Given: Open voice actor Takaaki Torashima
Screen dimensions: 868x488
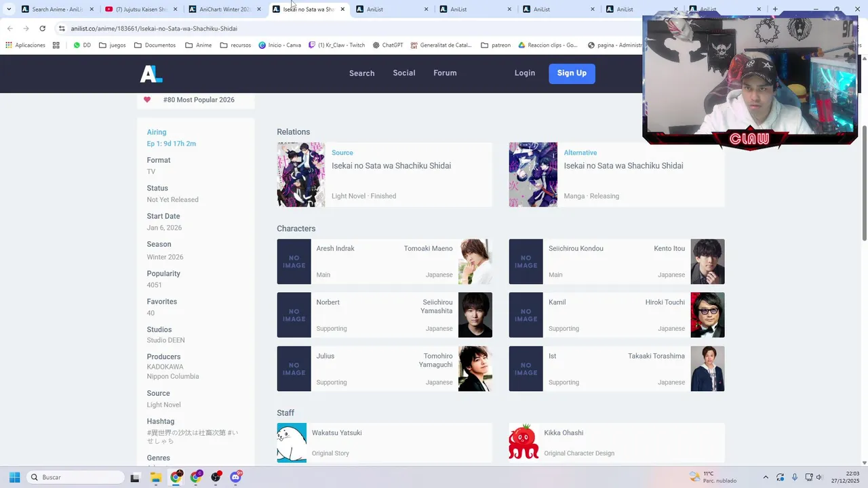Looking at the screenshot, I should tap(656, 357).
